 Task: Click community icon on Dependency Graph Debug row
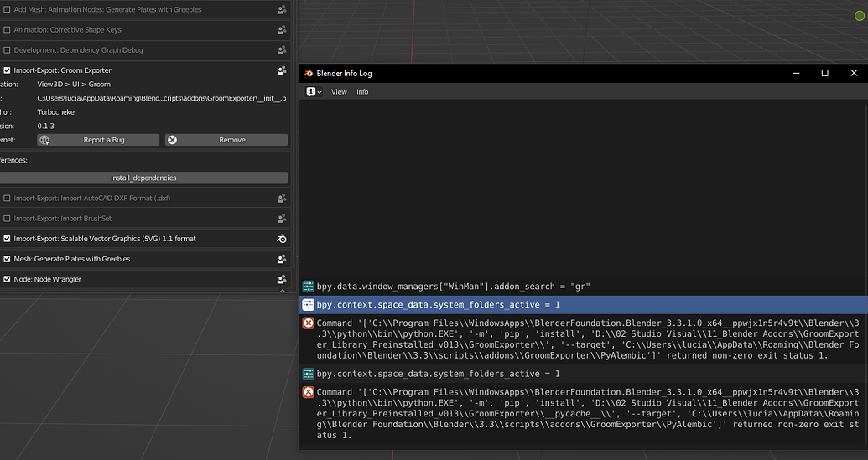(282, 50)
